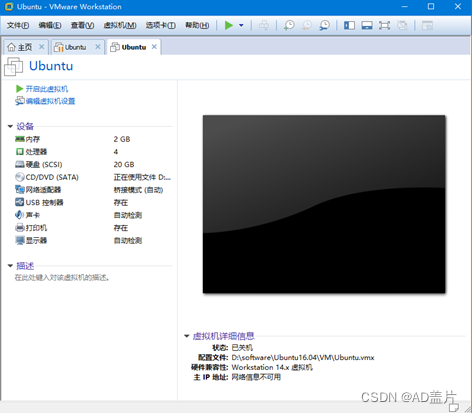This screenshot has height=413, width=472.
Task: Select the 打印机 row label
Action: coord(36,228)
